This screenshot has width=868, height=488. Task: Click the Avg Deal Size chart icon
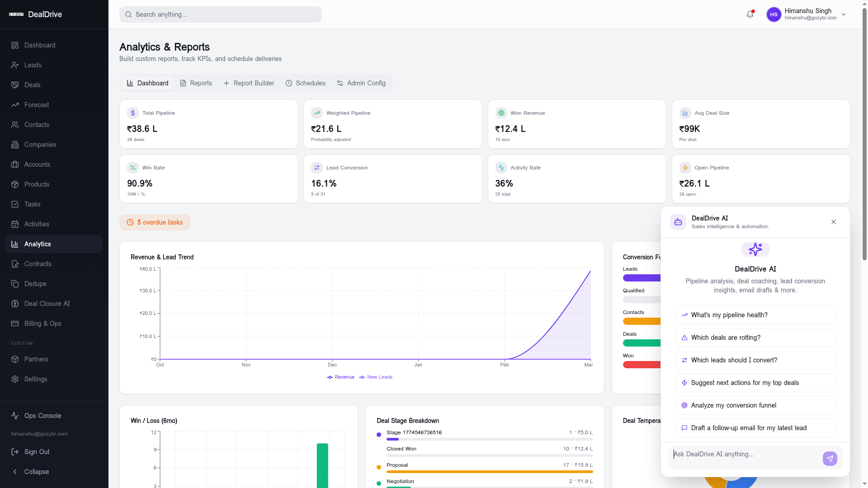pos(685,113)
